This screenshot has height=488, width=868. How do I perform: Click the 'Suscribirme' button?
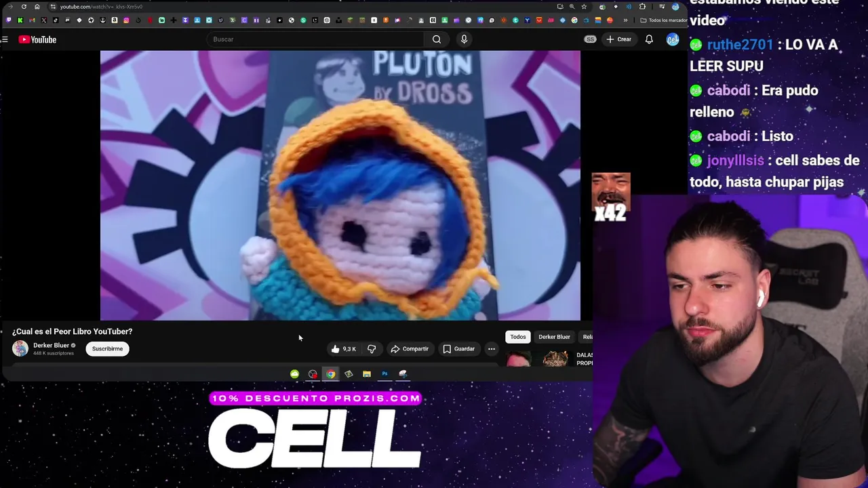click(107, 348)
